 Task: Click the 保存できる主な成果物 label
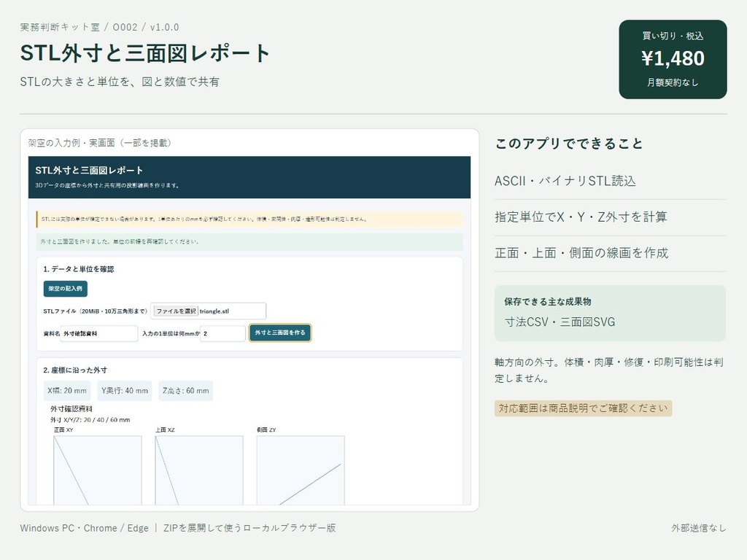coord(548,301)
